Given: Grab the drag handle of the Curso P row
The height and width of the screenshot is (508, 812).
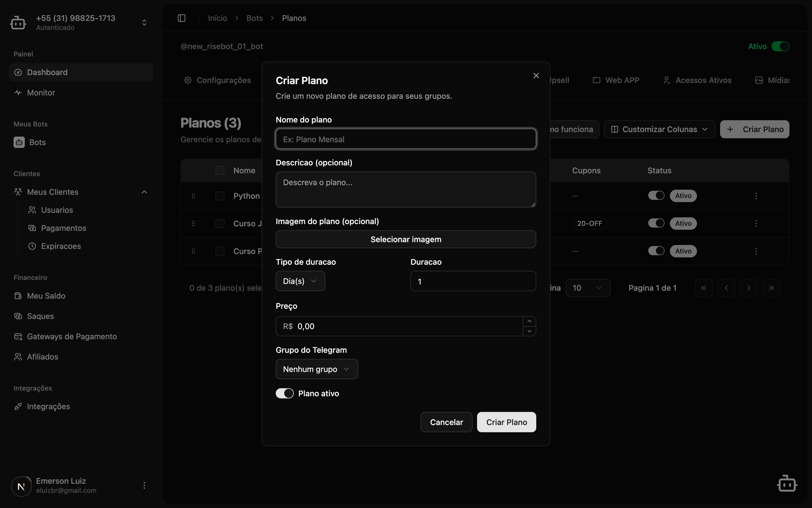Looking at the screenshot, I should (193, 251).
